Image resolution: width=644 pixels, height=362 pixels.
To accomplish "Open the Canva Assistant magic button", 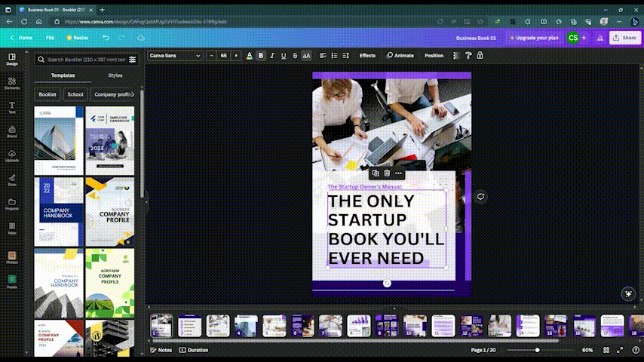I will 628,294.
